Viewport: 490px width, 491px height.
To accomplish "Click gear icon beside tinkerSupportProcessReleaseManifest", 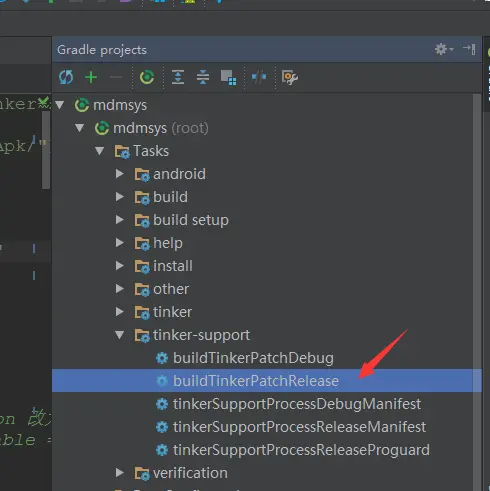I will tap(162, 427).
